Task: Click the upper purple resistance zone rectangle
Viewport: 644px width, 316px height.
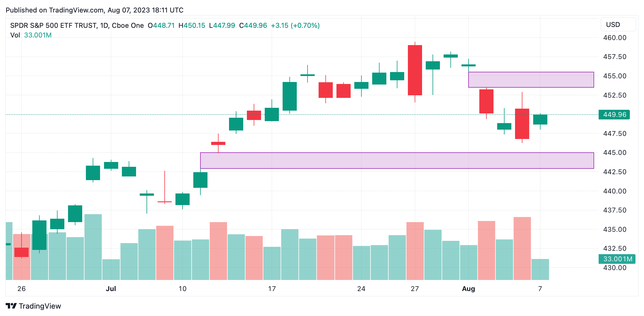Action: (531, 80)
